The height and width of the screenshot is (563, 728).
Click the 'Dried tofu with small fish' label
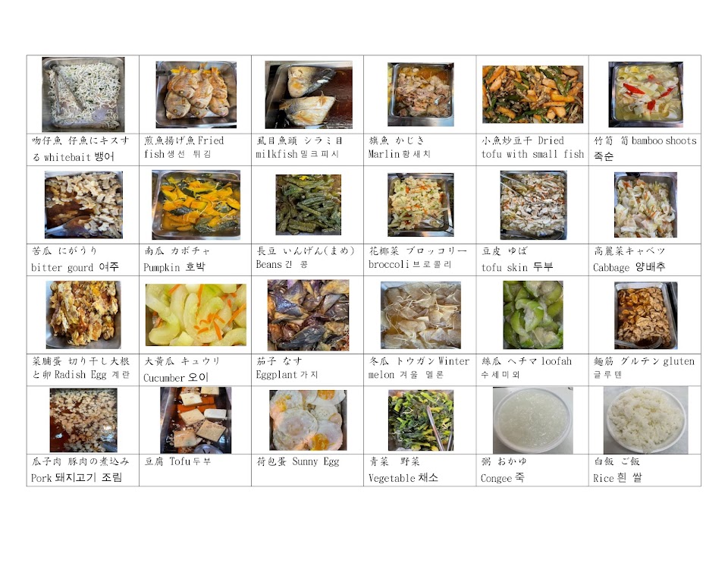coord(532,147)
